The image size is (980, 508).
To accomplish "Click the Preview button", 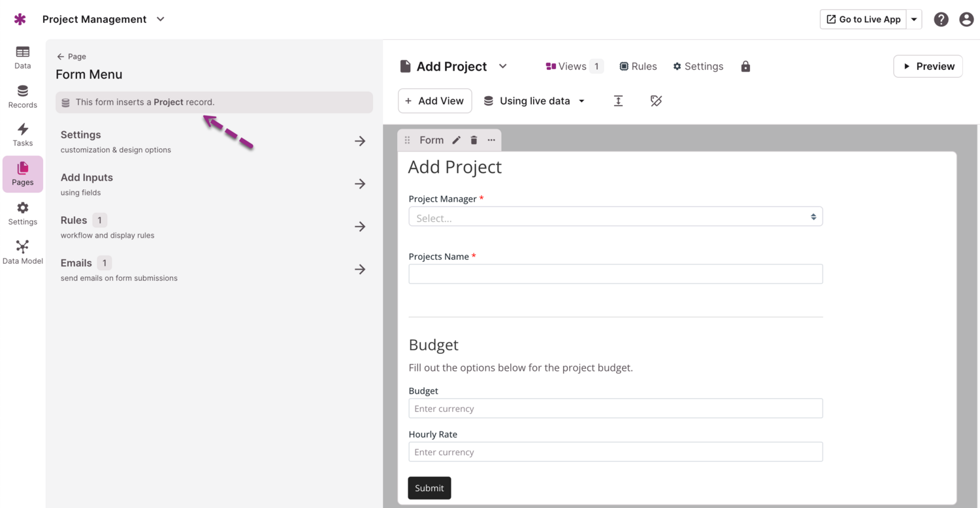I will (x=928, y=67).
